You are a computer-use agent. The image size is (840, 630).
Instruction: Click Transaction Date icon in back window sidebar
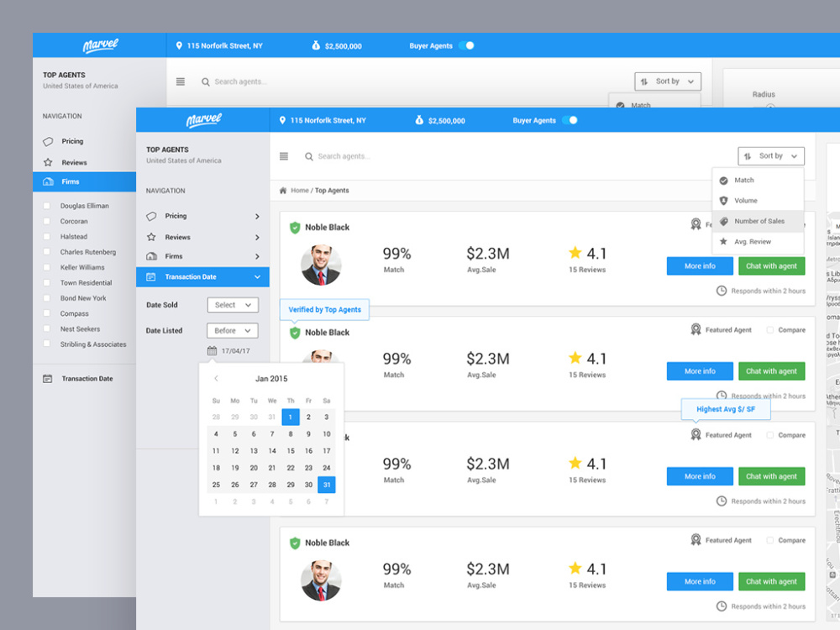[x=48, y=379]
